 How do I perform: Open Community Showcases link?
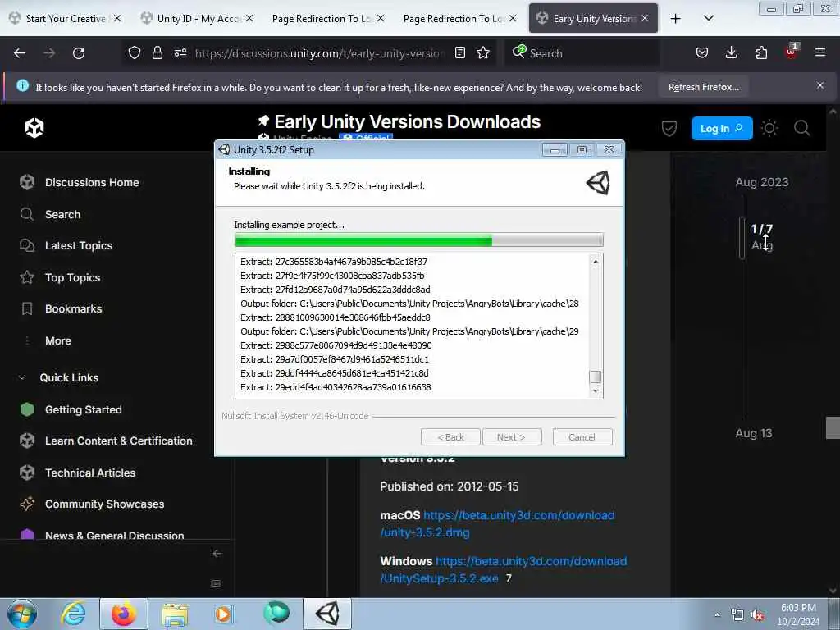pos(104,504)
